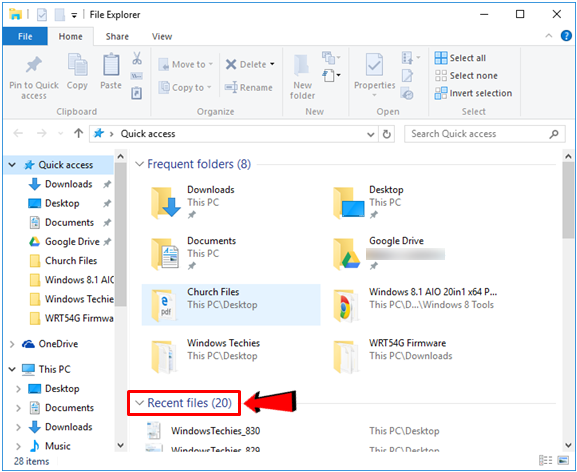Open the address bar history dropdown
Screen dimensions: 577x472
pyautogui.click(x=371, y=134)
